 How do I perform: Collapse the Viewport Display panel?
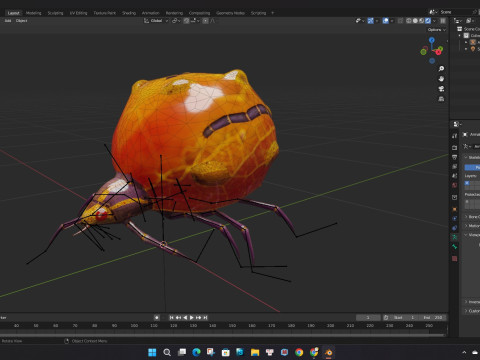(472, 235)
